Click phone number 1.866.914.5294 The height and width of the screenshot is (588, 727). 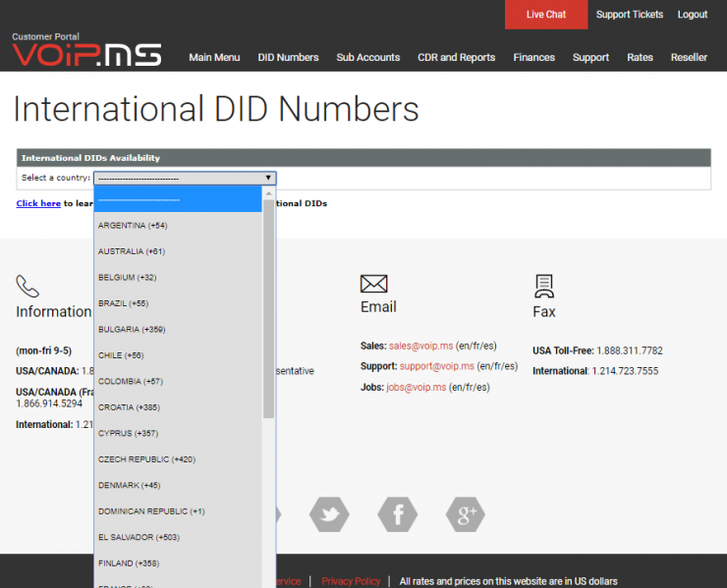(x=49, y=403)
